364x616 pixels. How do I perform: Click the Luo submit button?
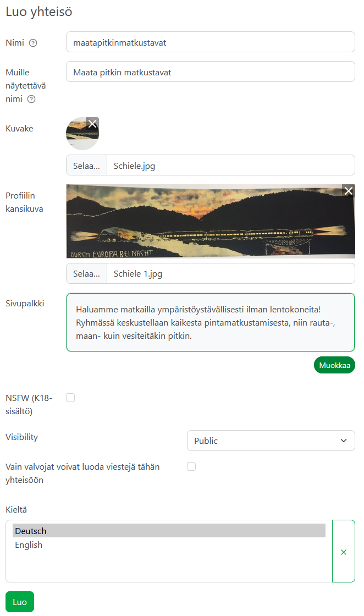20,602
